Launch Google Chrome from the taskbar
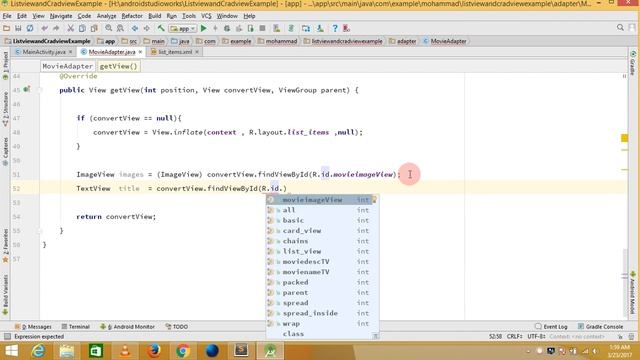This screenshot has width=640, height=360. pyautogui.click(x=182, y=351)
